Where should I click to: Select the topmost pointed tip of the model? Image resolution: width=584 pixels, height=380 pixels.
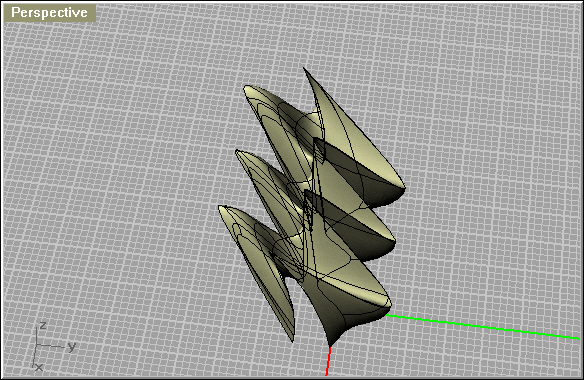point(304,69)
